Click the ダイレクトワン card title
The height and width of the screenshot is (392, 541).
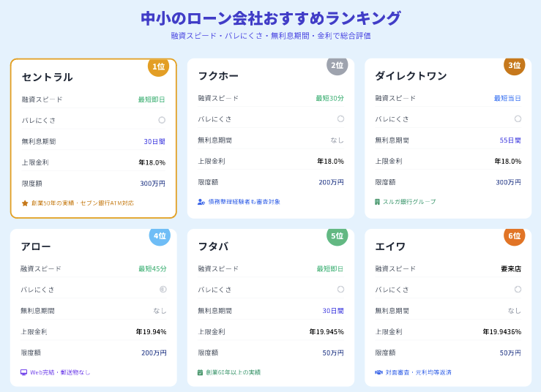point(411,76)
